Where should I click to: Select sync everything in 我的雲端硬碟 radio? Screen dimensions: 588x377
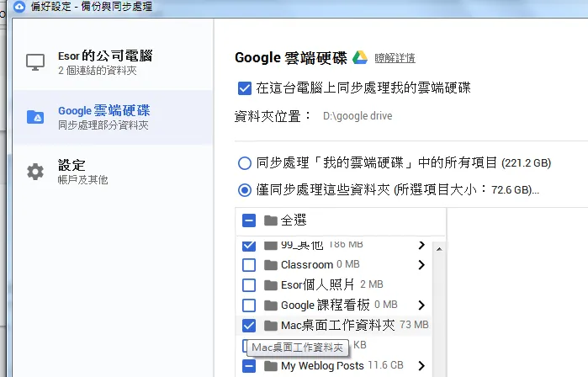coord(245,163)
